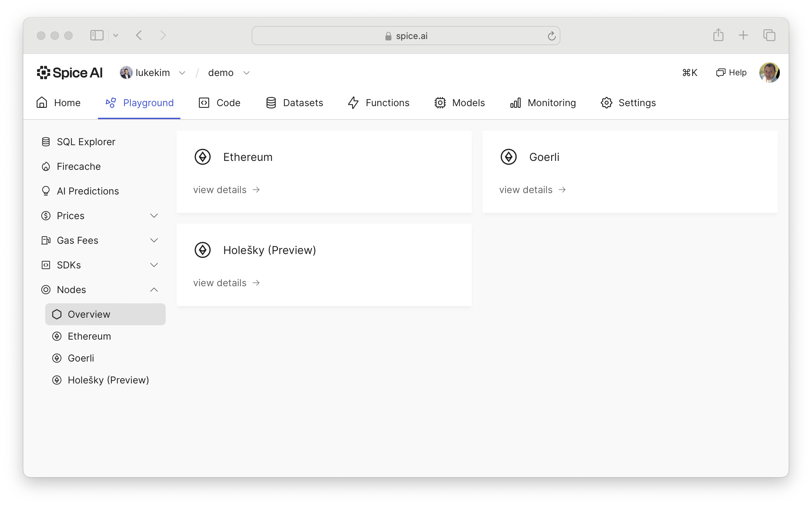This screenshot has height=506, width=812.
Task: Collapse the Nodes section
Action: click(154, 290)
